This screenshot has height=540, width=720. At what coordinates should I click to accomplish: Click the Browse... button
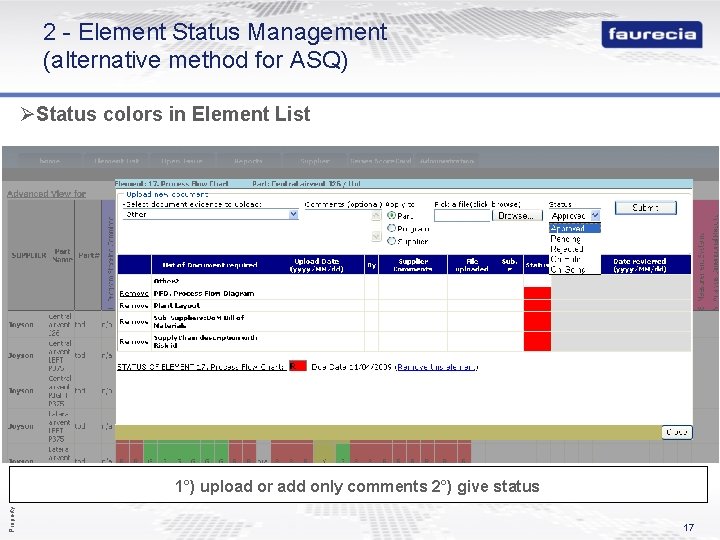tap(517, 215)
